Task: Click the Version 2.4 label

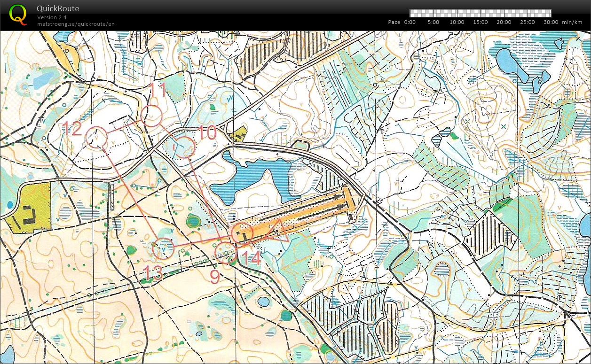Action: pos(52,17)
